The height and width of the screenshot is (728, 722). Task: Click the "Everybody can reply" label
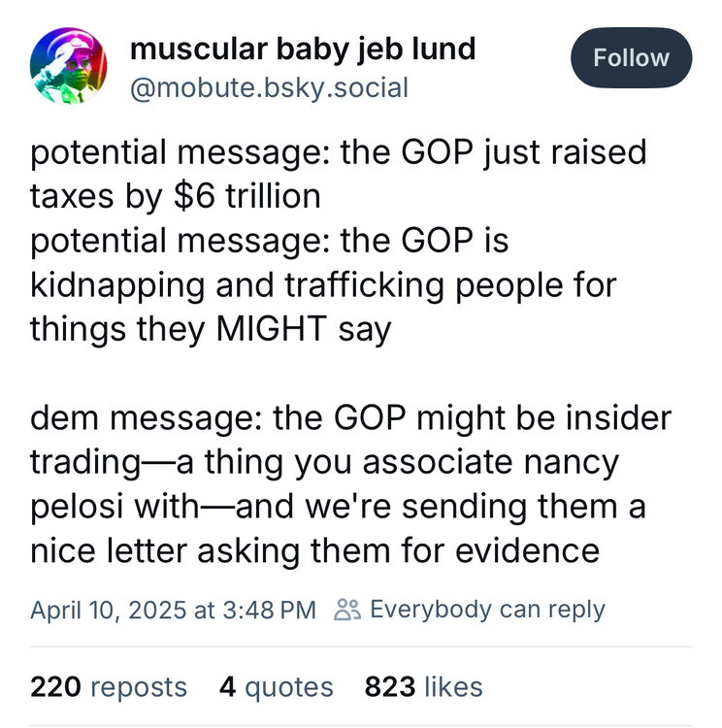pyautogui.click(x=487, y=610)
